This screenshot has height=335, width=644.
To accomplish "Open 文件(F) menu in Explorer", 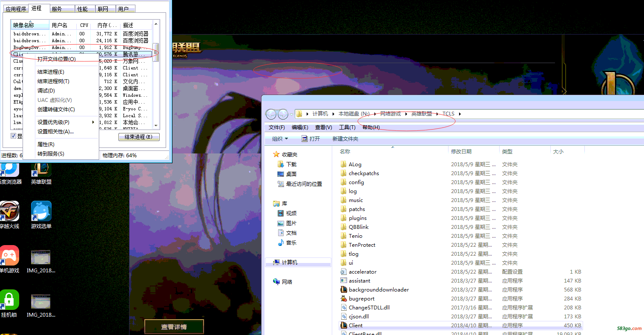I will click(277, 127).
